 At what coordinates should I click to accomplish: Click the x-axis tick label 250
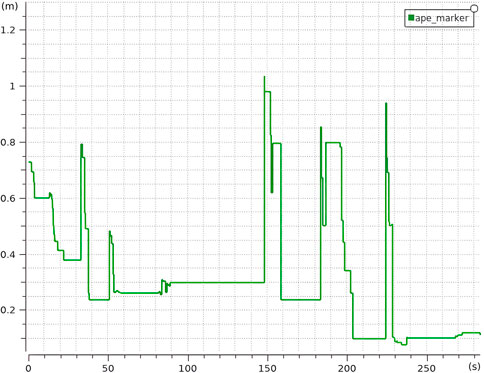point(427,368)
